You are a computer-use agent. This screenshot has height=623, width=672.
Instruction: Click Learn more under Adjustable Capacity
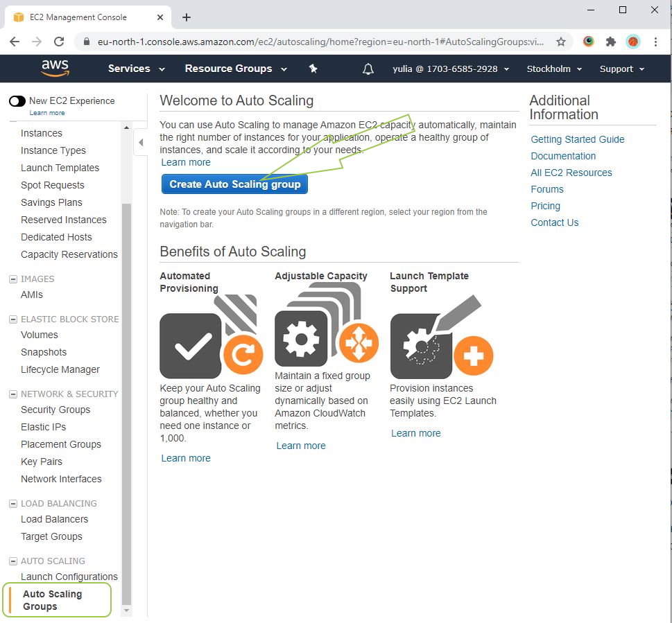pos(301,446)
